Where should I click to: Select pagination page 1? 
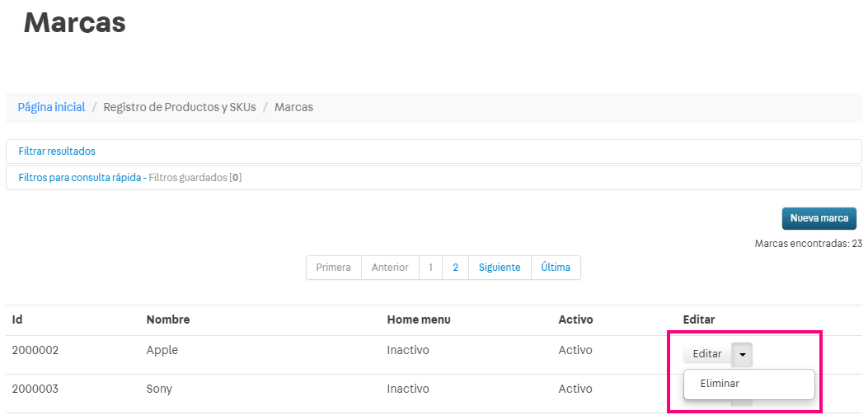(430, 268)
